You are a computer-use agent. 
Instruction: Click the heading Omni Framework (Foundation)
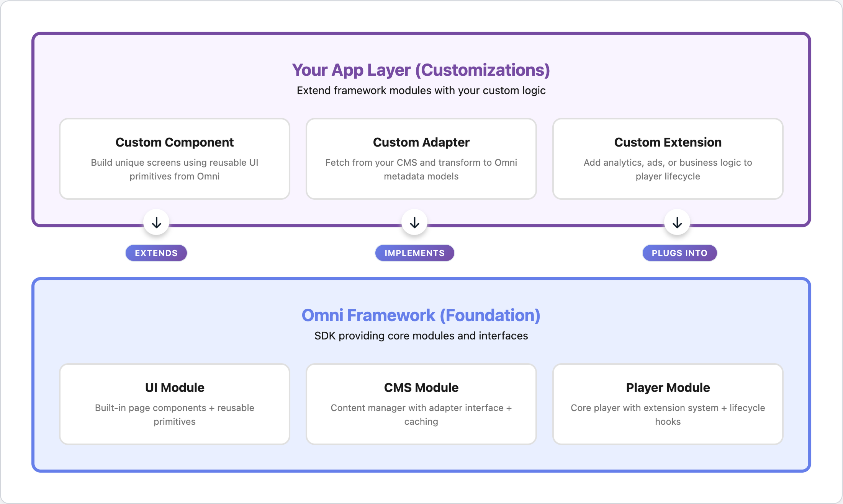point(421,315)
